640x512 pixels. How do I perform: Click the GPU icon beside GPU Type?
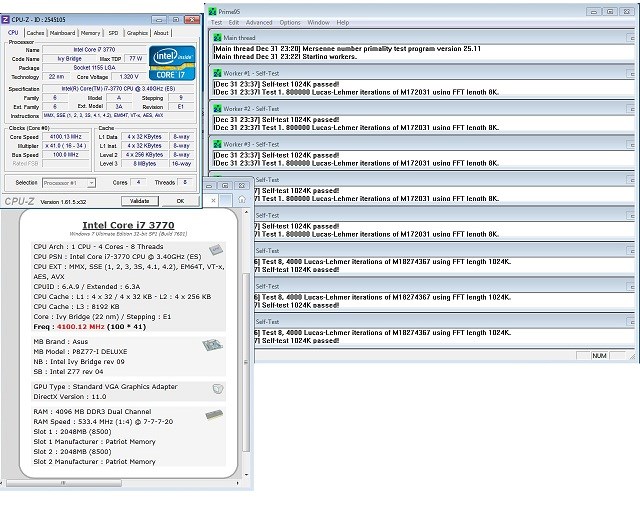[218, 389]
